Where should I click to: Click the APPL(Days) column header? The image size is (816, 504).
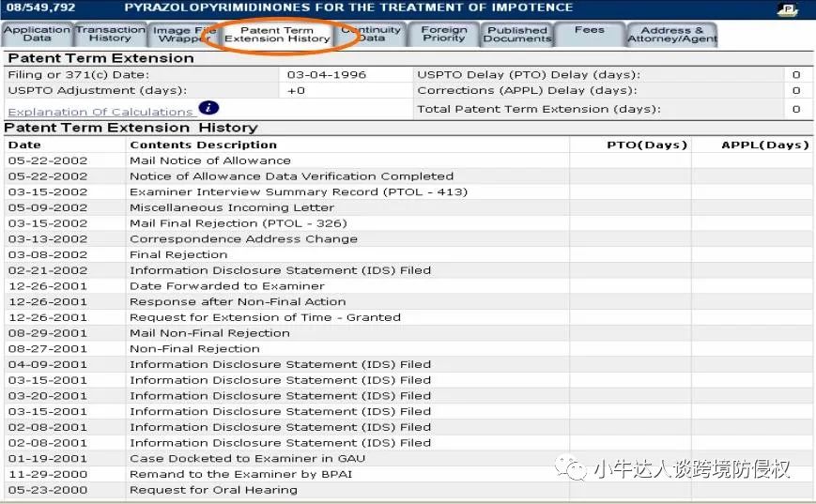coord(765,145)
